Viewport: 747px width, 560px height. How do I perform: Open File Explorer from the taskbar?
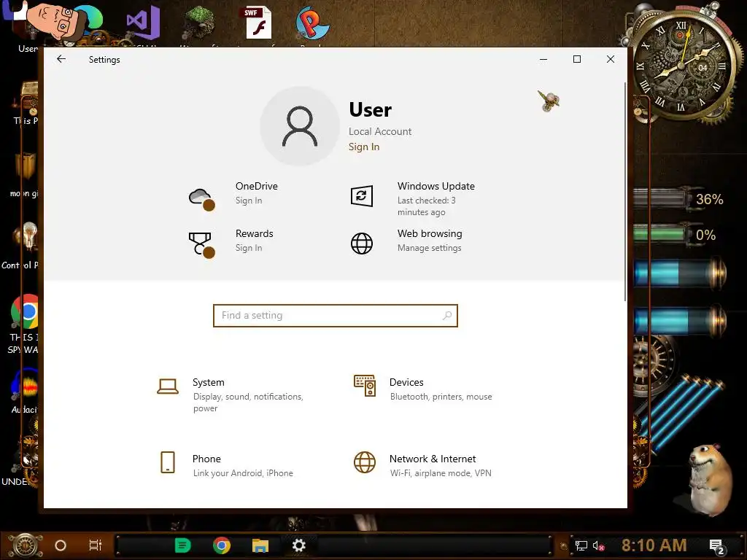tap(260, 545)
